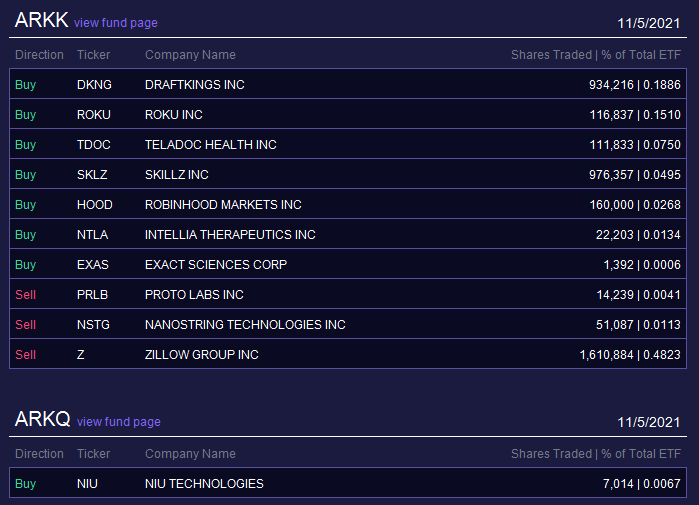
Task: Click the NTLA ticker
Action: 92,234
